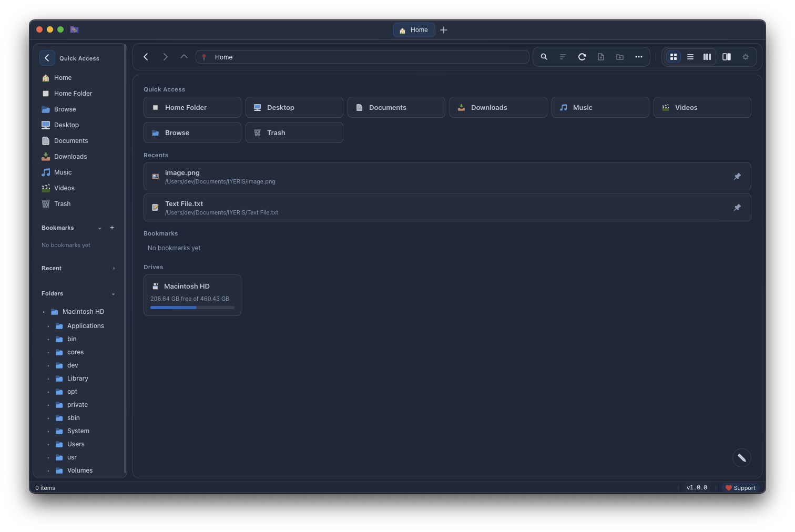The height and width of the screenshot is (532, 795).
Task: Expand the System folder tree node
Action: point(48,431)
